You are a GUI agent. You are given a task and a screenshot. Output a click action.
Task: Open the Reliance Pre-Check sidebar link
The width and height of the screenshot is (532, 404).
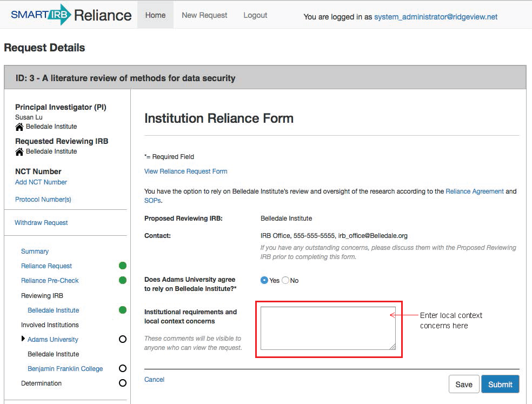click(50, 281)
